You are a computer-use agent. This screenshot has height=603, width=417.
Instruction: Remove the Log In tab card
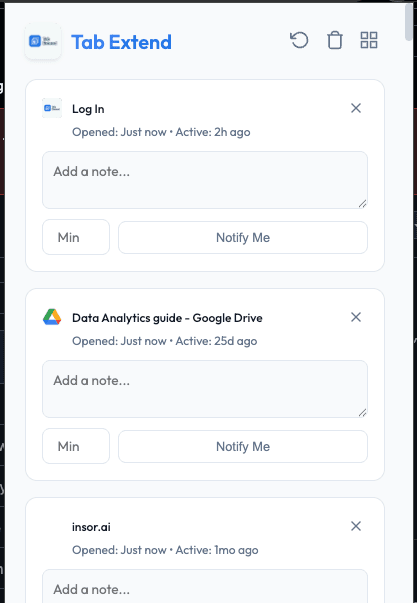pos(356,108)
